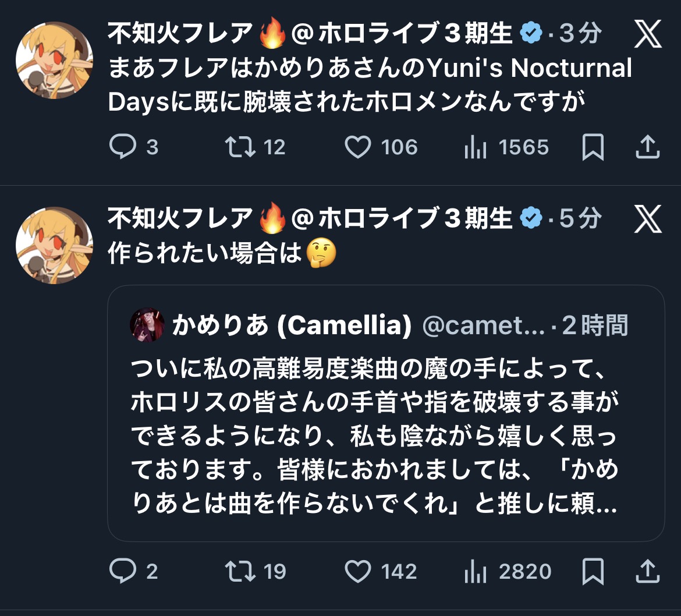Open X logo on the second tweet
Image resolution: width=681 pixels, height=616 pixels.
click(647, 220)
